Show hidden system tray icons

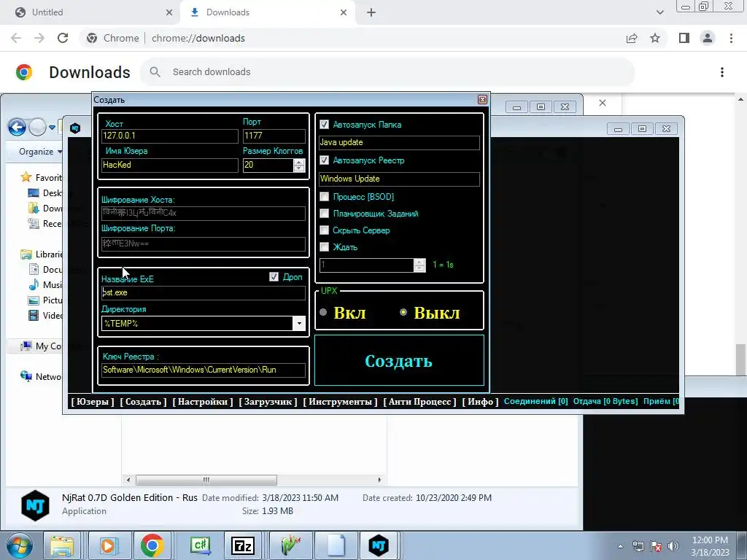pos(620,546)
